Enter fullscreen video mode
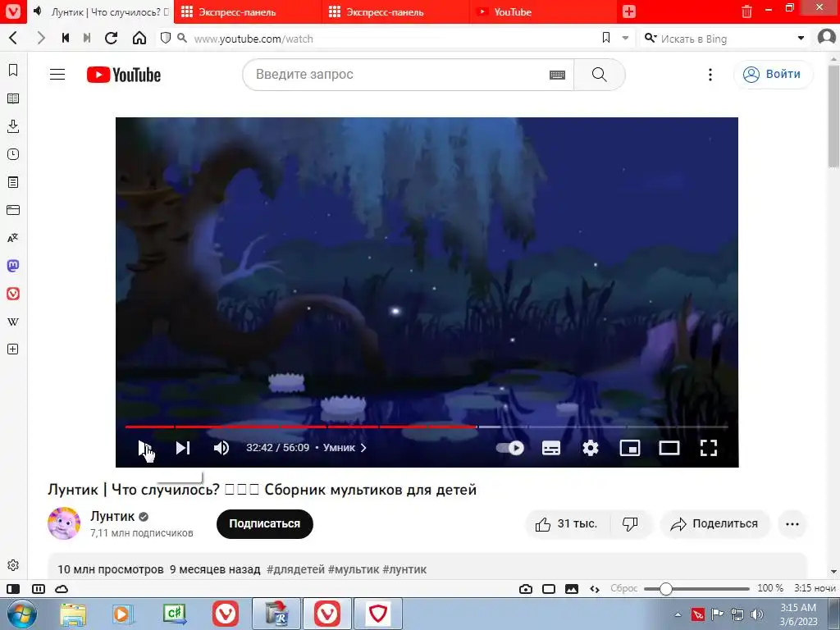This screenshot has width=840, height=630. tap(709, 448)
